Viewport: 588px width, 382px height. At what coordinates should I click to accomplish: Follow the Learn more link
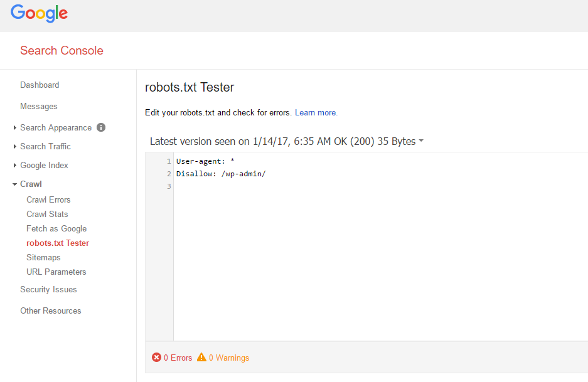(316, 113)
